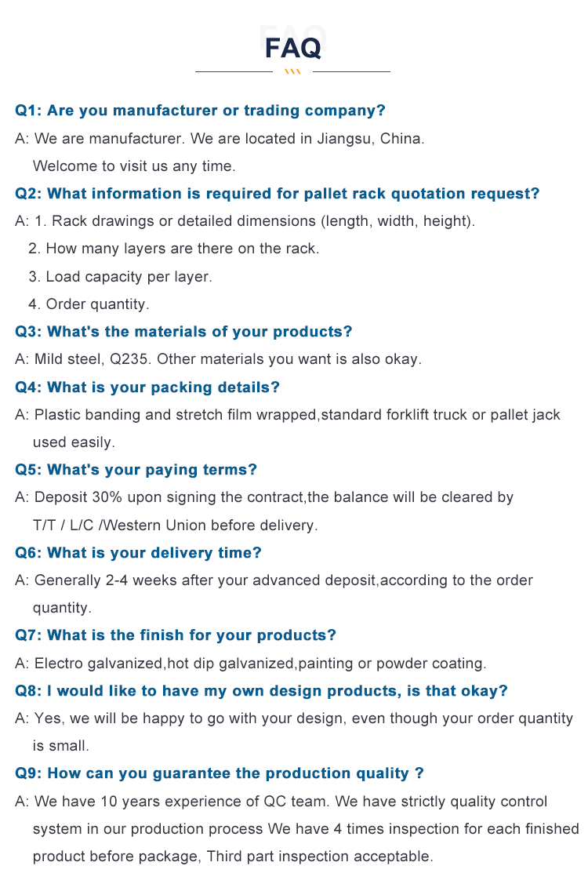Select Q5 paying terms question
Screen dimensions: 588x873
(136, 469)
